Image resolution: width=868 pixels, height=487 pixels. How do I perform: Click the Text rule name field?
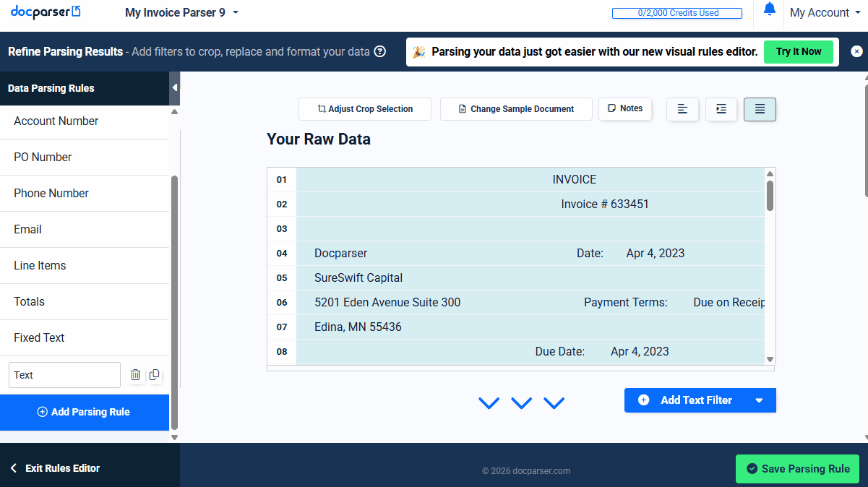point(64,375)
